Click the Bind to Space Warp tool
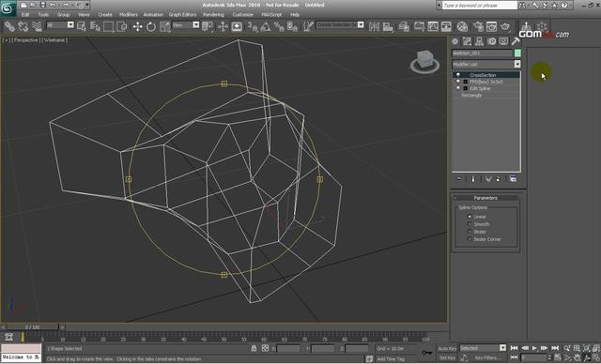Image resolution: width=601 pixels, height=364 pixels. tap(37, 26)
